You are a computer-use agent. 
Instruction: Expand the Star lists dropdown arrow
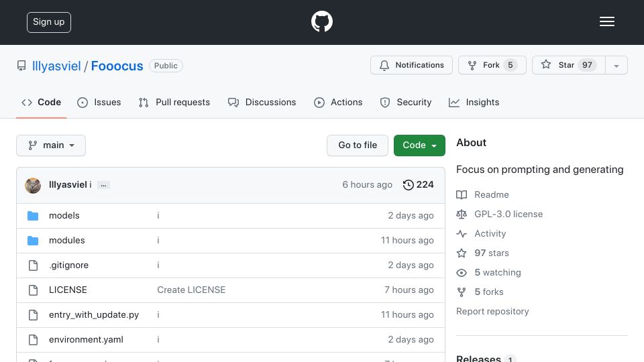(x=616, y=66)
